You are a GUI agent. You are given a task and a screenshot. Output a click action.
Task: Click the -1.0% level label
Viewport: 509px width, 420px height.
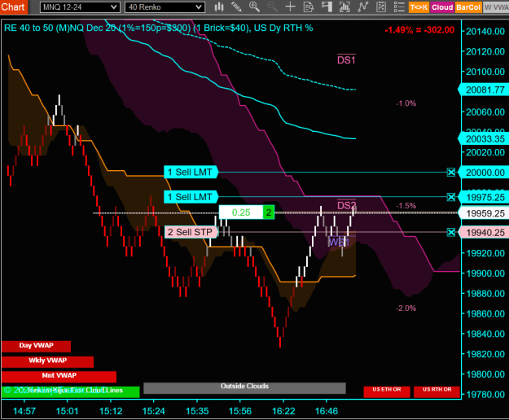tap(406, 103)
